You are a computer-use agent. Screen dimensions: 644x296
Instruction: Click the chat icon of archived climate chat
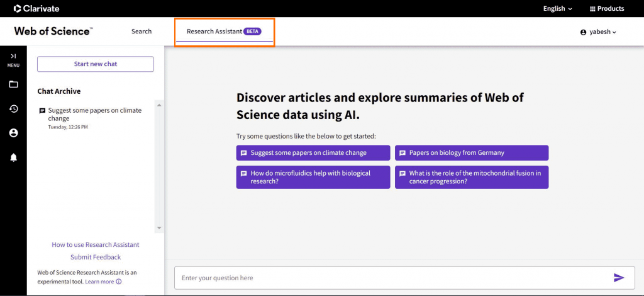coord(42,111)
